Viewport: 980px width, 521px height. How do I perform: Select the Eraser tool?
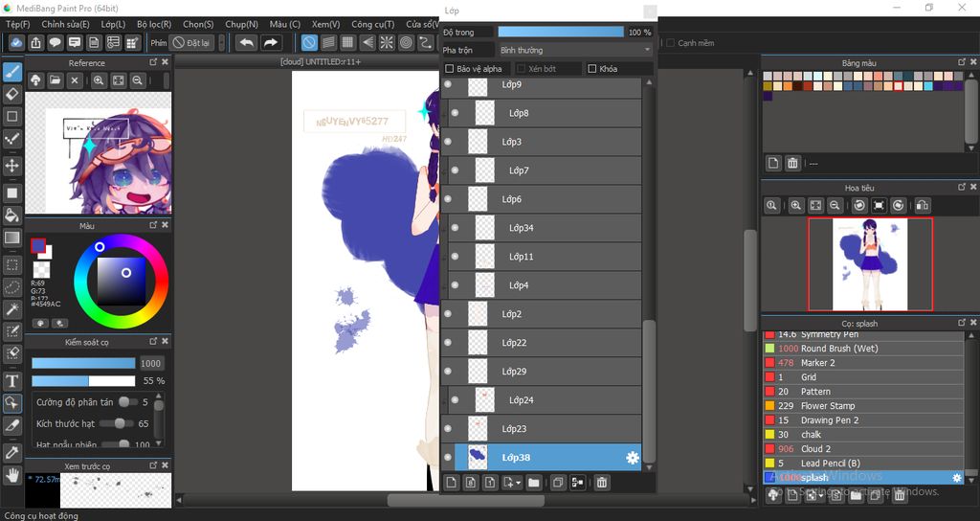coord(11,95)
